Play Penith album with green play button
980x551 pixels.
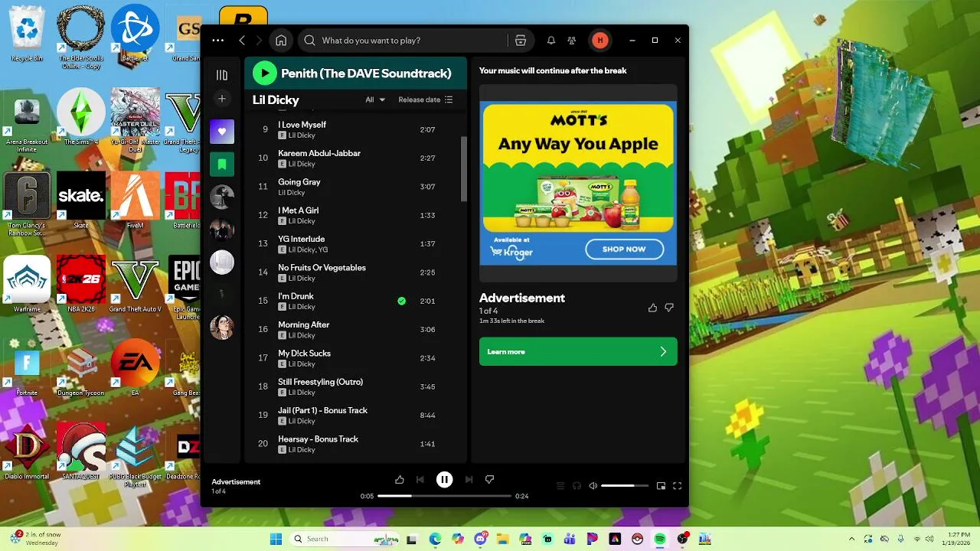pyautogui.click(x=264, y=73)
